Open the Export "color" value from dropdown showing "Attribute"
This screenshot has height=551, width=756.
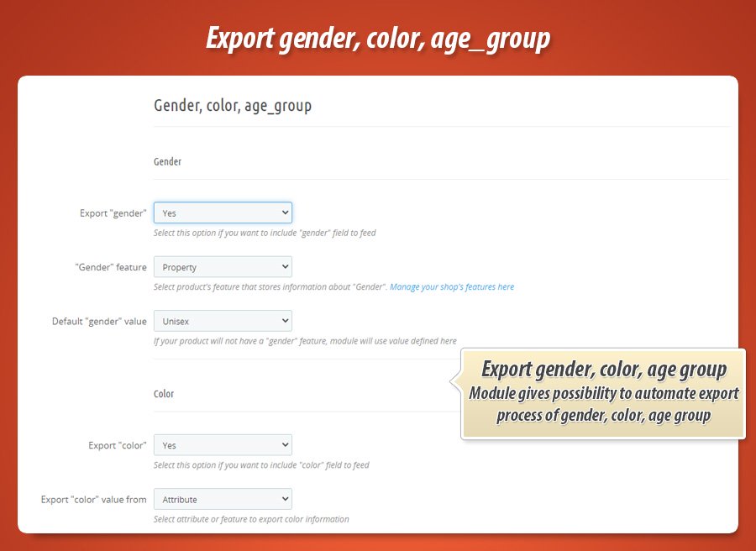click(x=223, y=498)
